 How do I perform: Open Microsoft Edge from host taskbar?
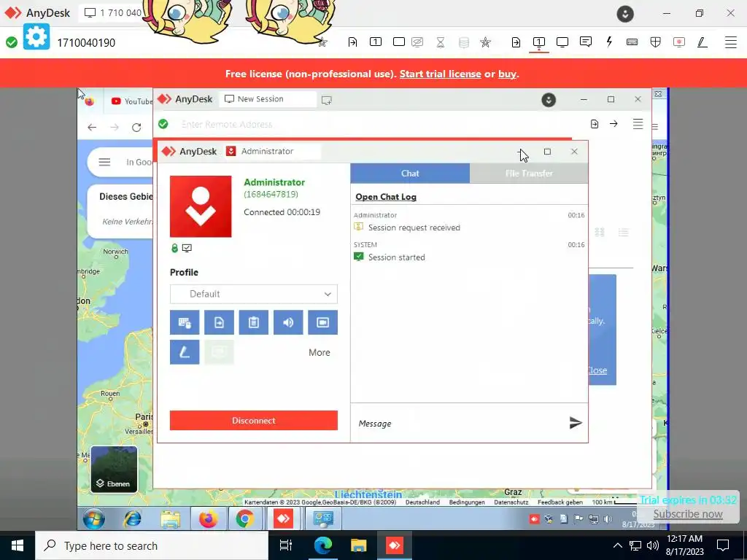click(322, 545)
